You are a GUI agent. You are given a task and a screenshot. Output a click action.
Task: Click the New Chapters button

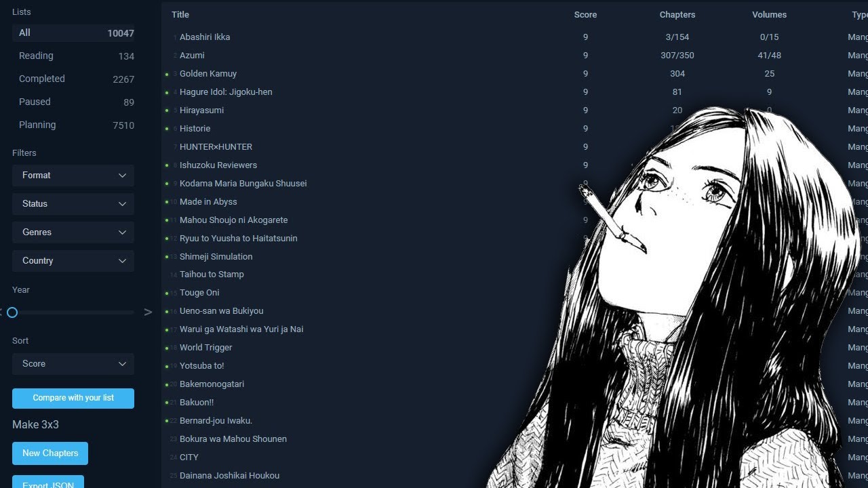50,453
